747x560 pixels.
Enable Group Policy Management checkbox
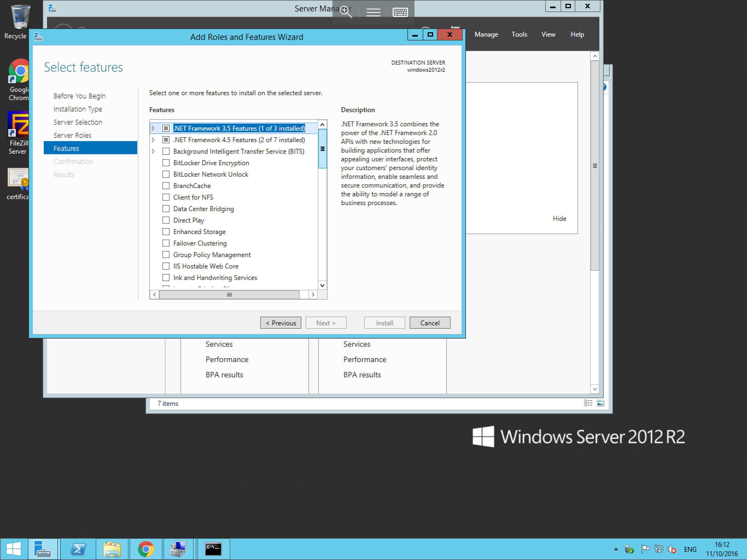(x=165, y=255)
